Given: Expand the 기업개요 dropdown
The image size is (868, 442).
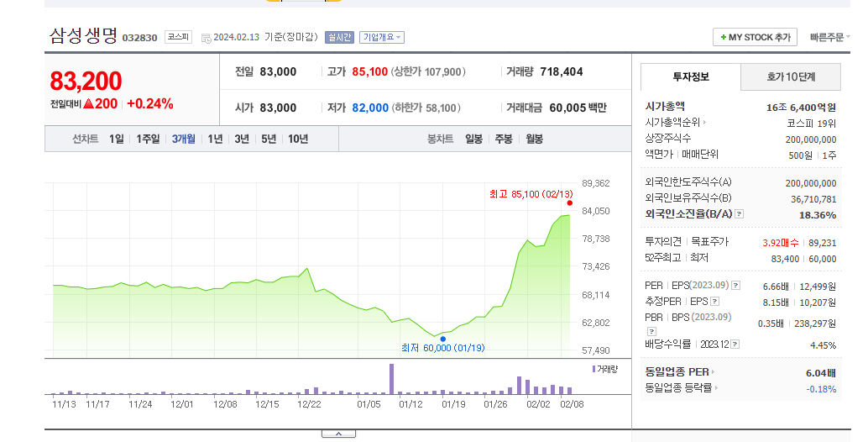Looking at the screenshot, I should click(x=382, y=37).
